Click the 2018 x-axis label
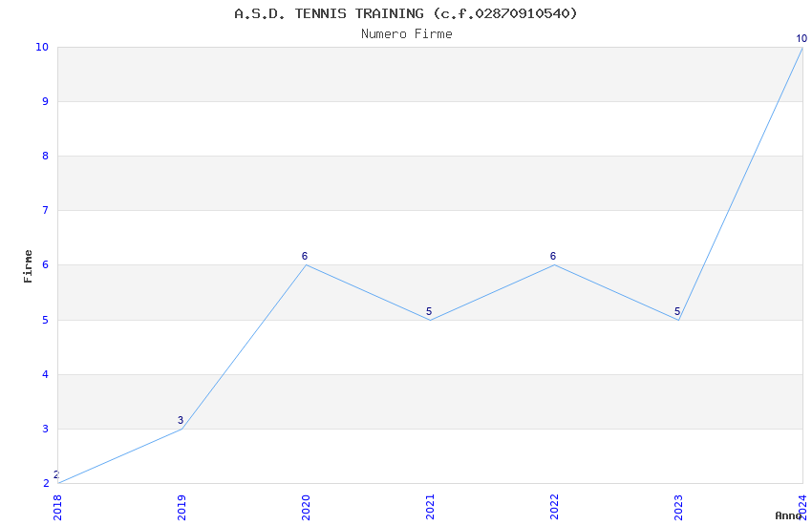The height and width of the screenshot is (525, 812). [x=57, y=508]
